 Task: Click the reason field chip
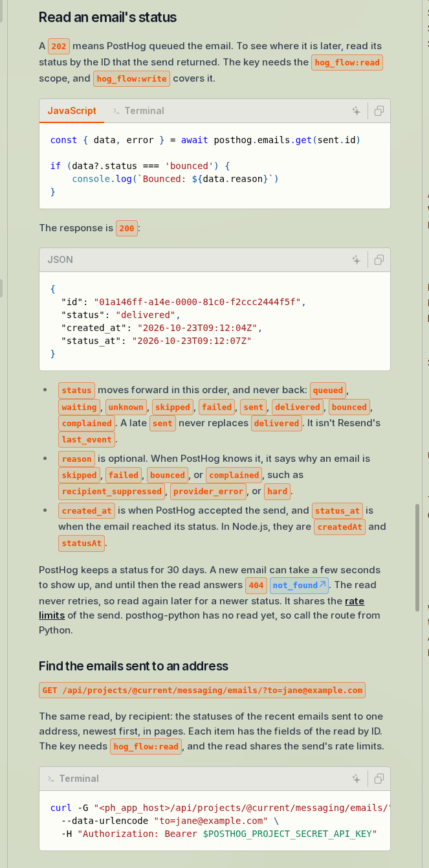click(x=77, y=459)
